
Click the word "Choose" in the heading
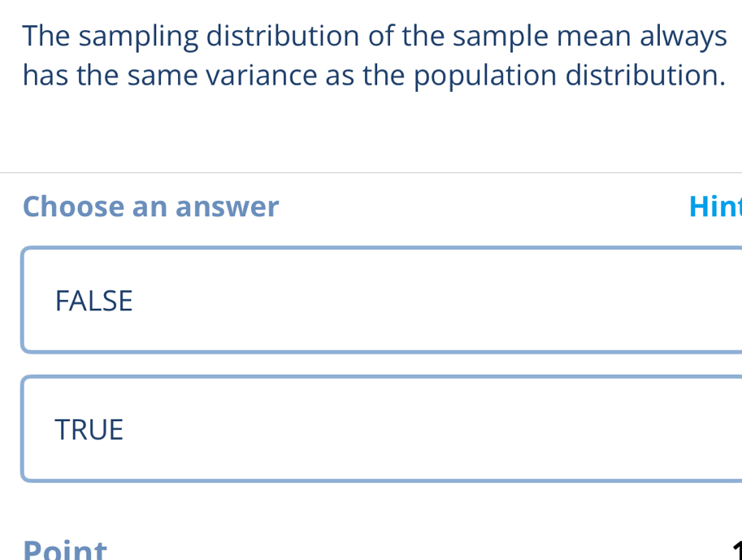point(73,206)
